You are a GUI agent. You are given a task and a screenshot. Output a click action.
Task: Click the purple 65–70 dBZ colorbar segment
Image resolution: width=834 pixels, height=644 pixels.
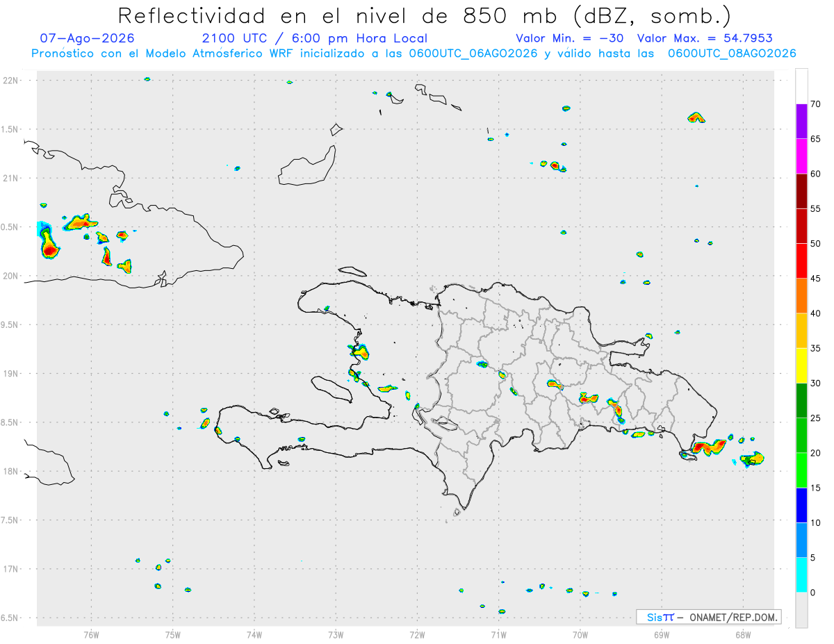coord(801,122)
